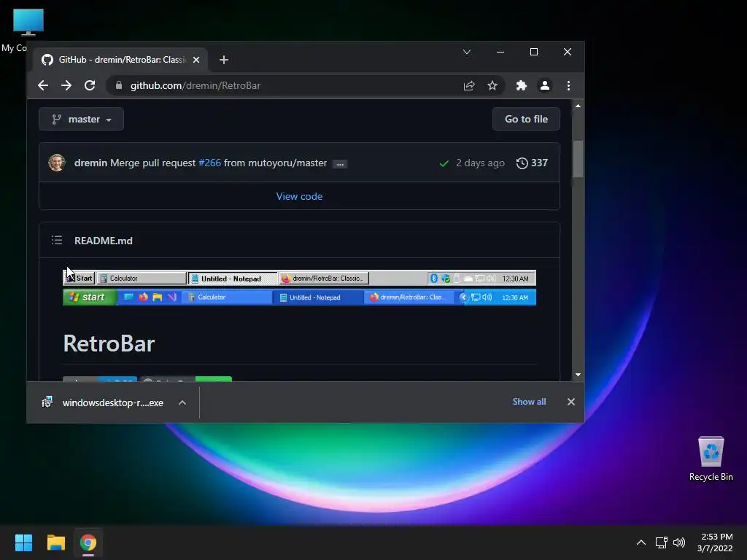Go forward with browser forward arrow
The image size is (747, 560).
point(66,86)
